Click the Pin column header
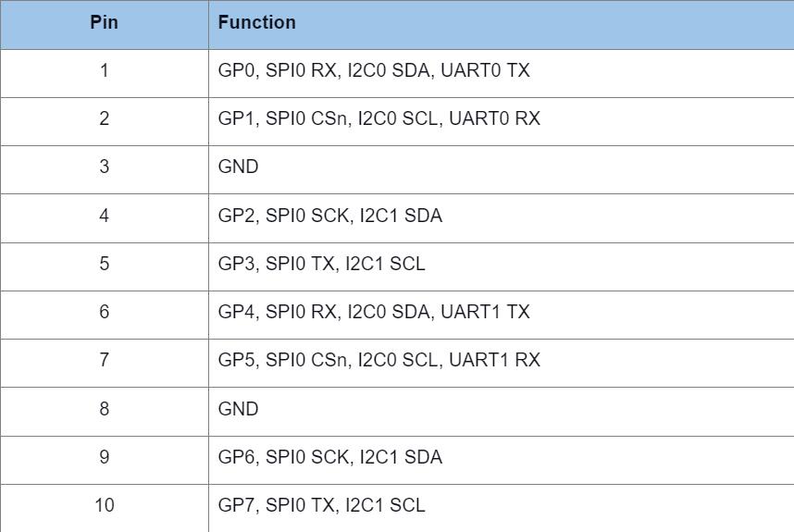Image resolution: width=794 pixels, height=532 pixels. coord(104,23)
